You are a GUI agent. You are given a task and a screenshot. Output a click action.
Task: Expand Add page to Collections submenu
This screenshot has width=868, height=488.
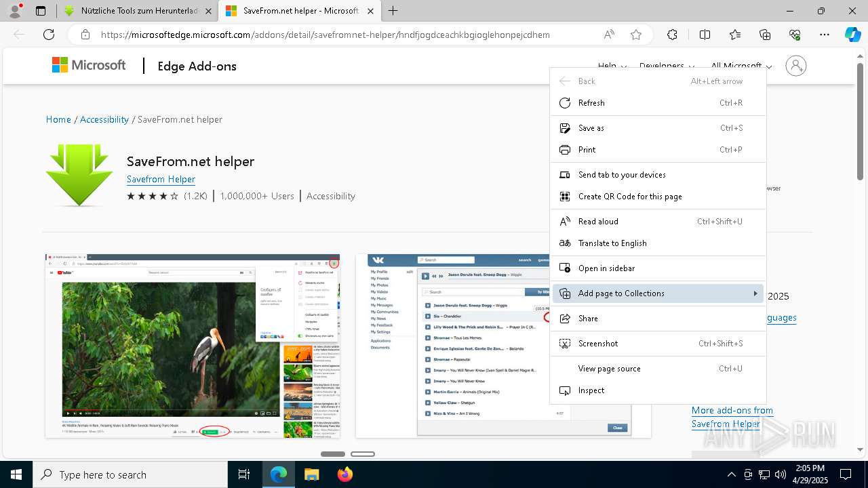[x=658, y=293]
